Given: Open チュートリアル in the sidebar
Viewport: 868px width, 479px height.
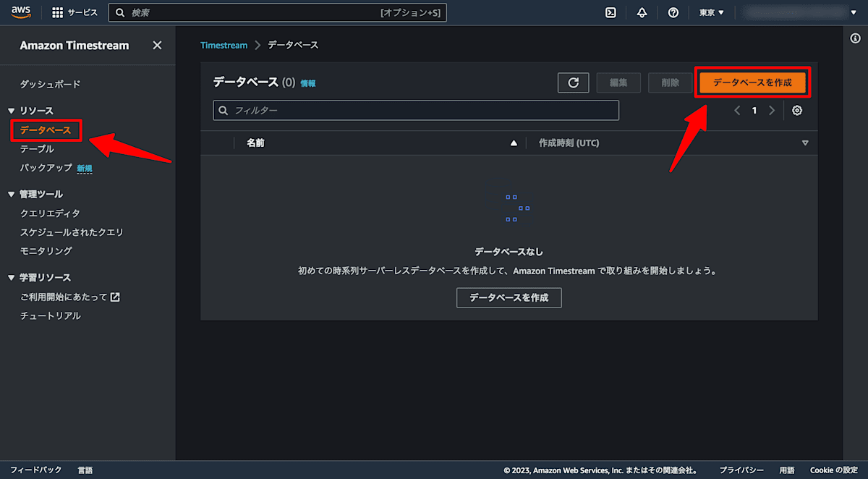Looking at the screenshot, I should tap(51, 315).
